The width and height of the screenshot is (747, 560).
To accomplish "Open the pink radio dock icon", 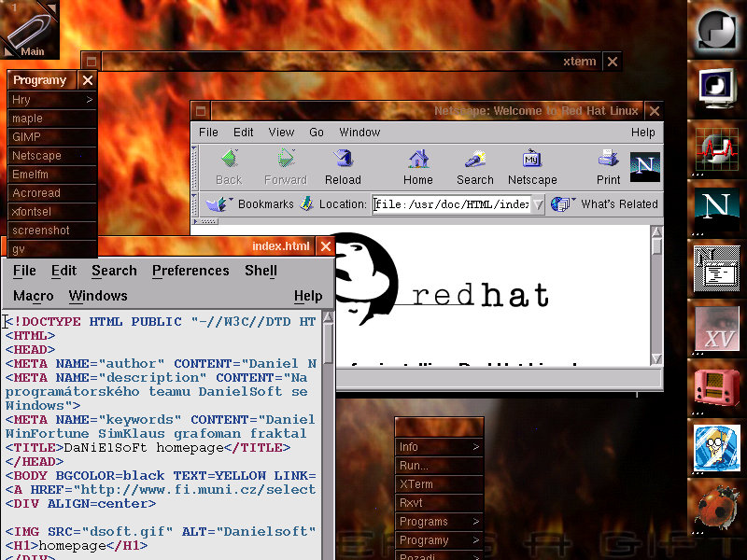I will tap(717, 388).
